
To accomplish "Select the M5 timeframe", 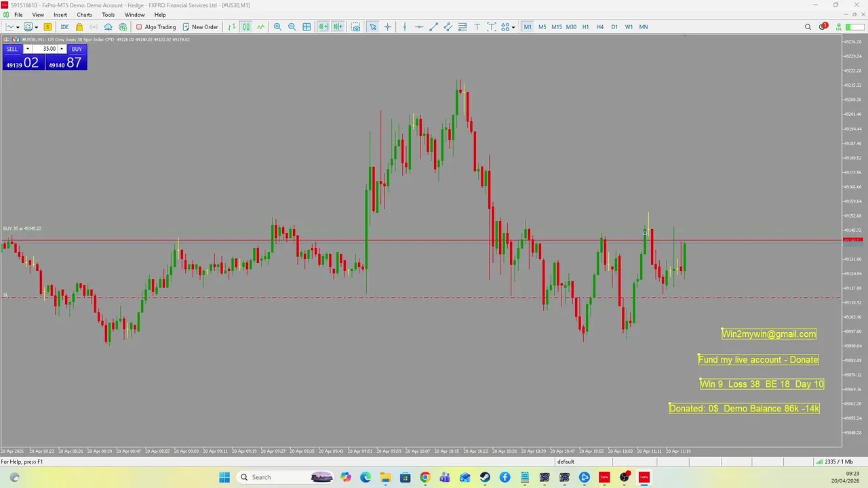I will tap(542, 27).
